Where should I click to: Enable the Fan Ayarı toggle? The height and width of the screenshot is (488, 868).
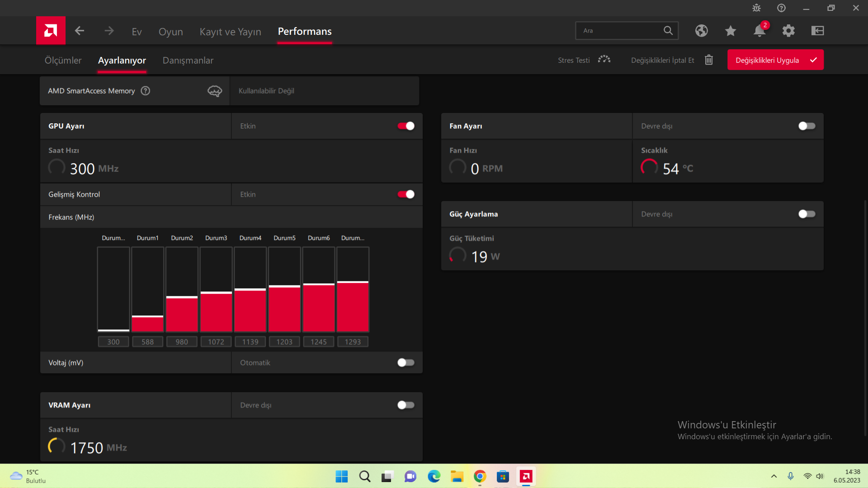click(x=807, y=126)
